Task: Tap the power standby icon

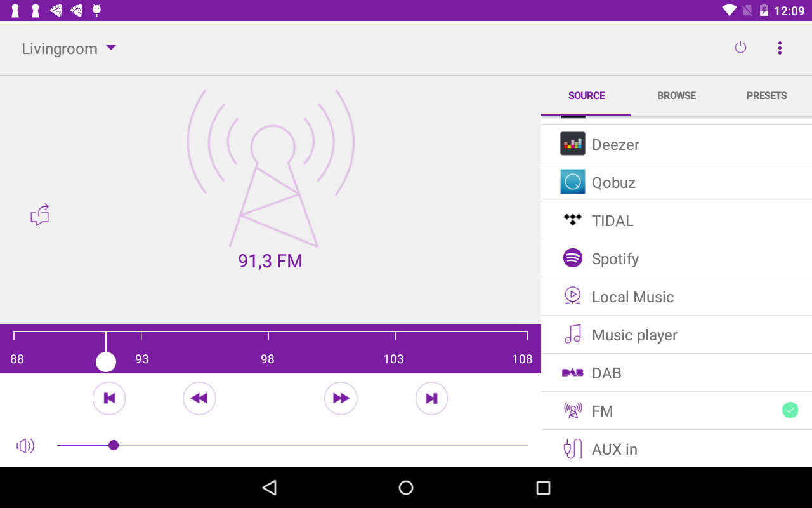Action: coord(740,48)
